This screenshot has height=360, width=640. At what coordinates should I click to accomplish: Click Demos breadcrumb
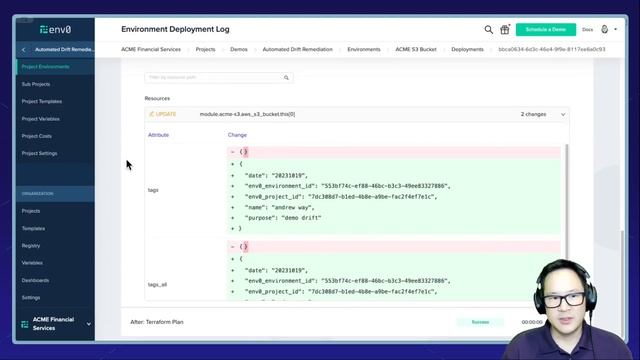click(239, 49)
